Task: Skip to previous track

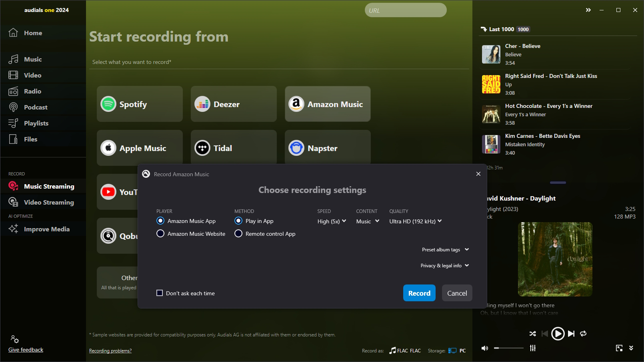Action: point(544,334)
